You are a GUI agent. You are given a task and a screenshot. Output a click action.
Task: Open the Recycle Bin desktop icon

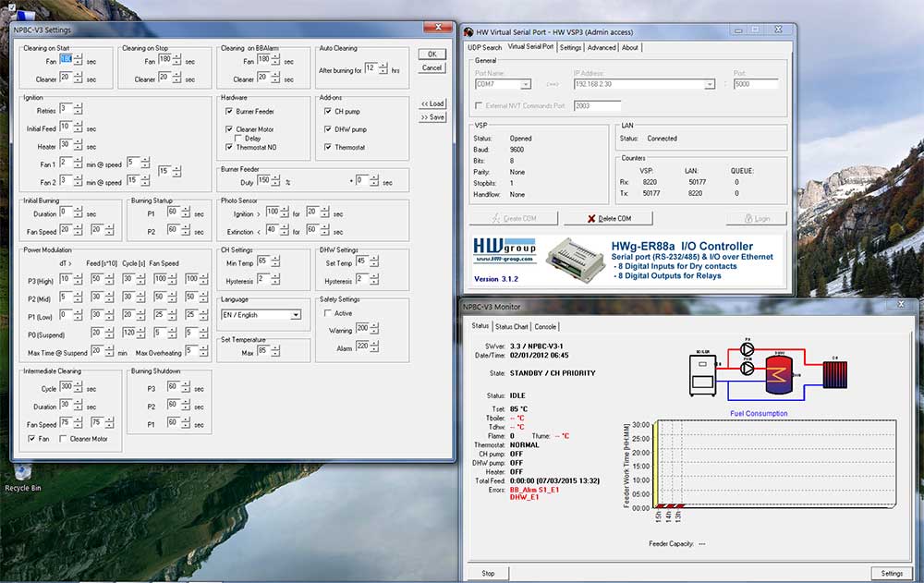click(x=22, y=471)
